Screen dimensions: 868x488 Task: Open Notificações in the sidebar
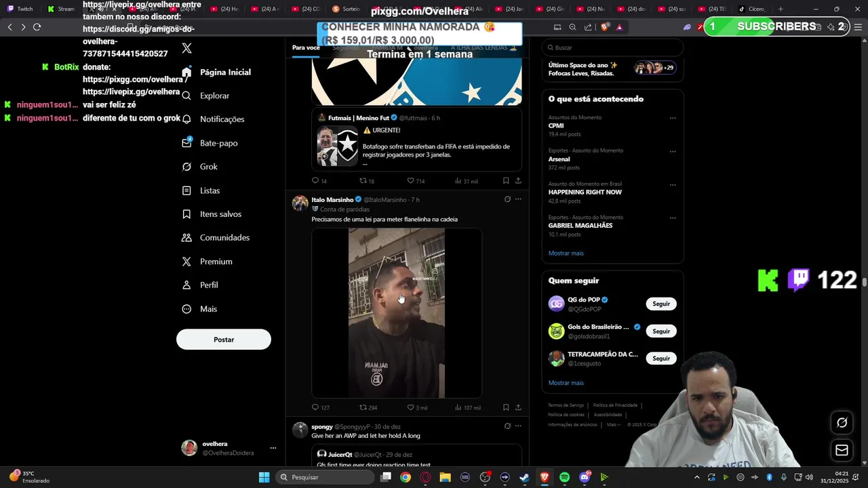213,119
